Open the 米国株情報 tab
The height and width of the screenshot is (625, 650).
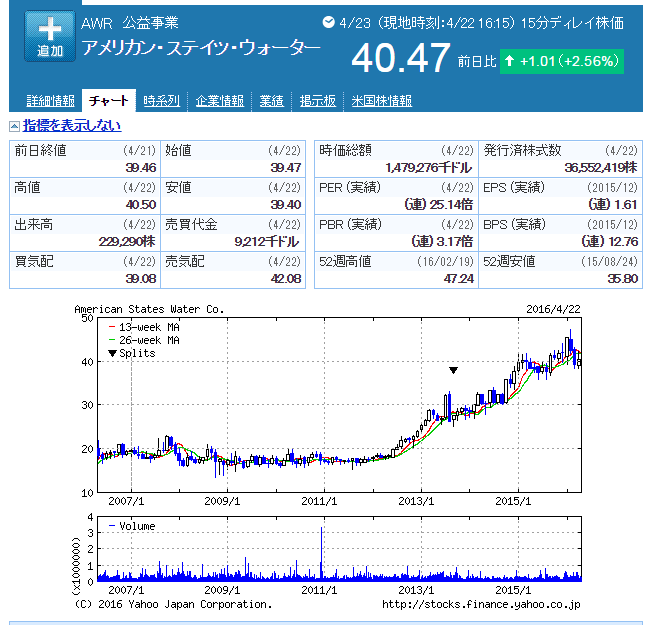[381, 101]
